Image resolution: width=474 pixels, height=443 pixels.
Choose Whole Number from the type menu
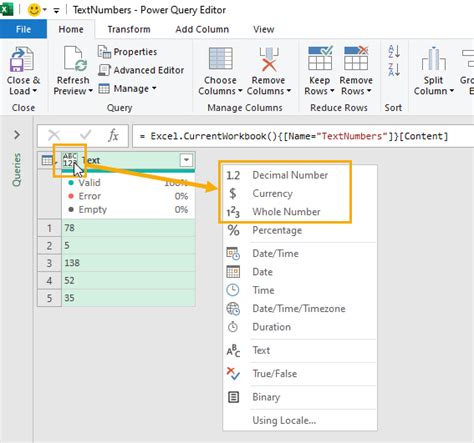pyautogui.click(x=286, y=212)
